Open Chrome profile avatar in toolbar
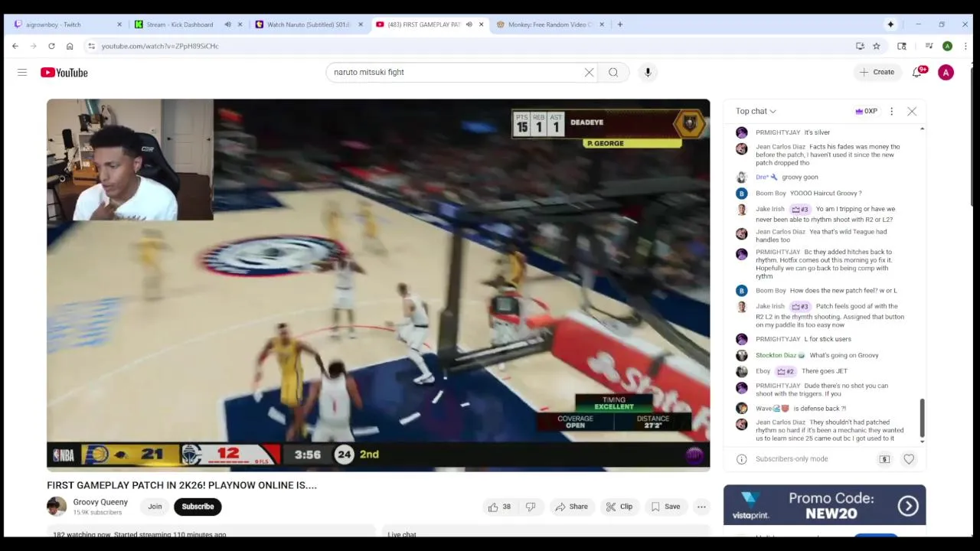 pyautogui.click(x=948, y=46)
